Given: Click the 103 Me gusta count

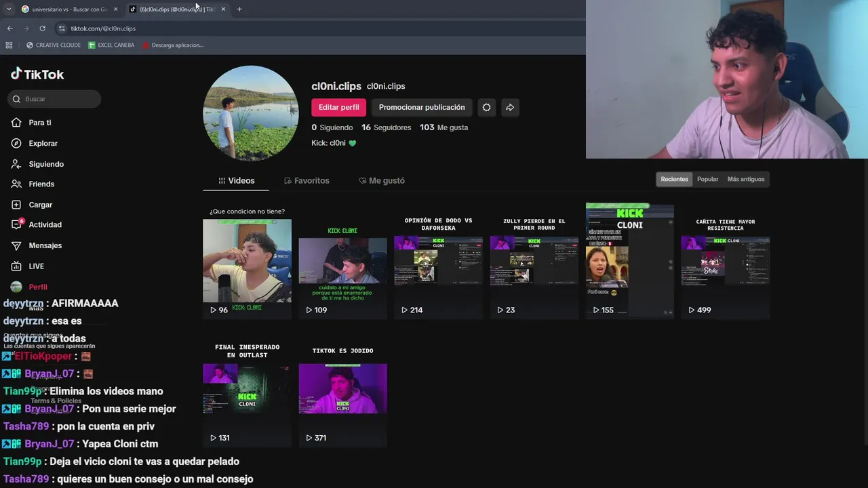Looking at the screenshot, I should [443, 127].
